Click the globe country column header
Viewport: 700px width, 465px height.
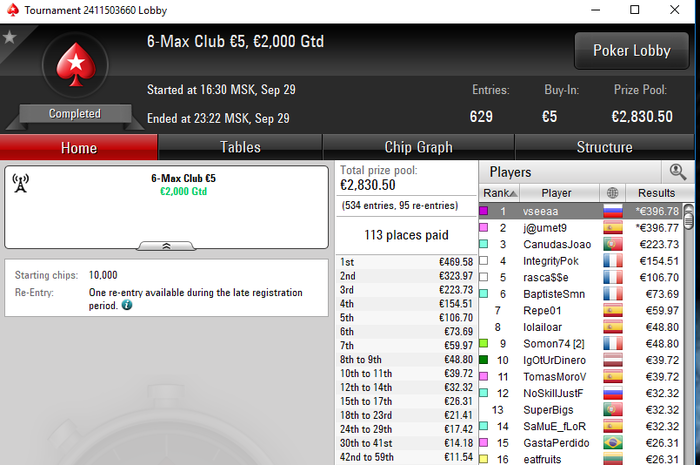(612, 193)
